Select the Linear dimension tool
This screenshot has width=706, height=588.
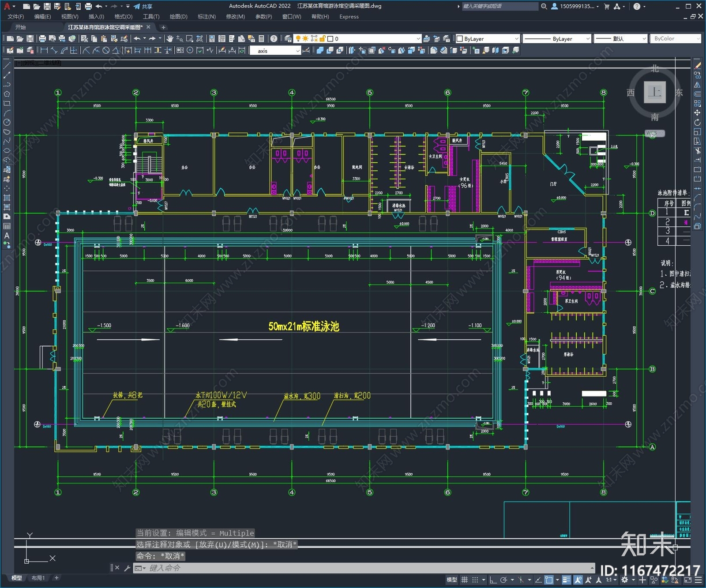point(44,51)
